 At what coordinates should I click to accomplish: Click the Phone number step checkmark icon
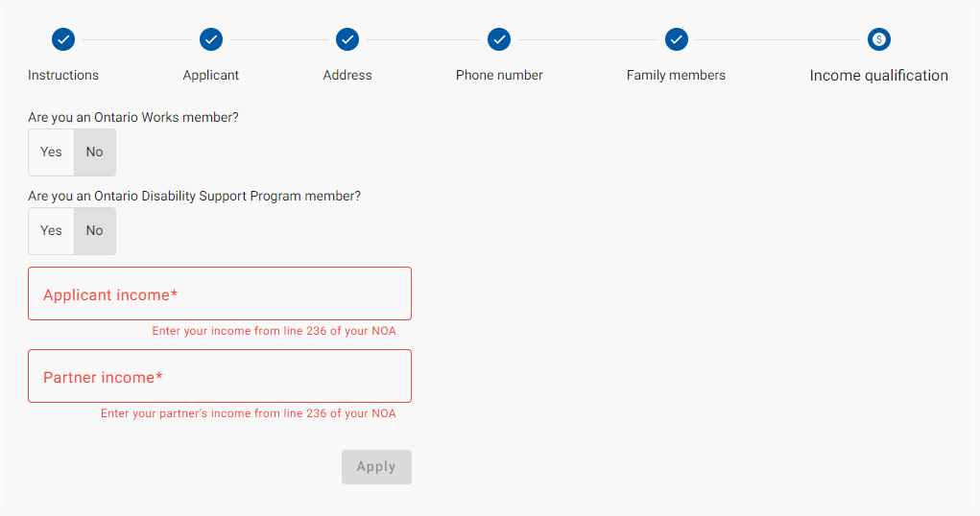pos(499,39)
